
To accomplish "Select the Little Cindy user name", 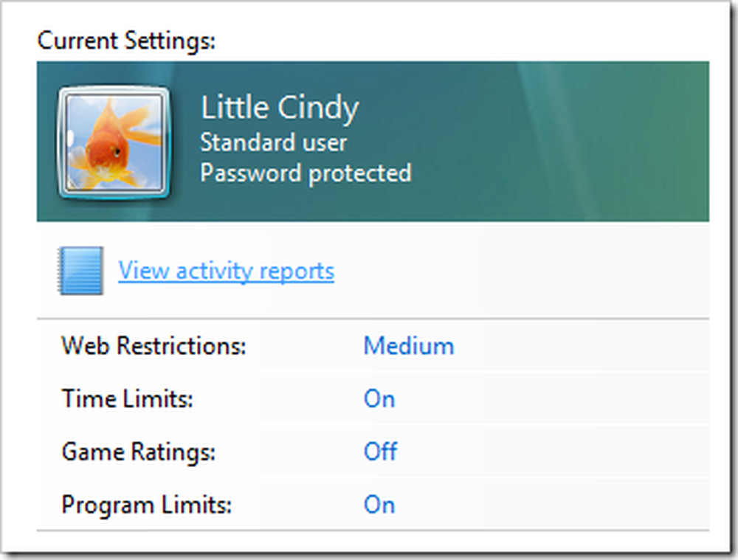I will tap(280, 108).
